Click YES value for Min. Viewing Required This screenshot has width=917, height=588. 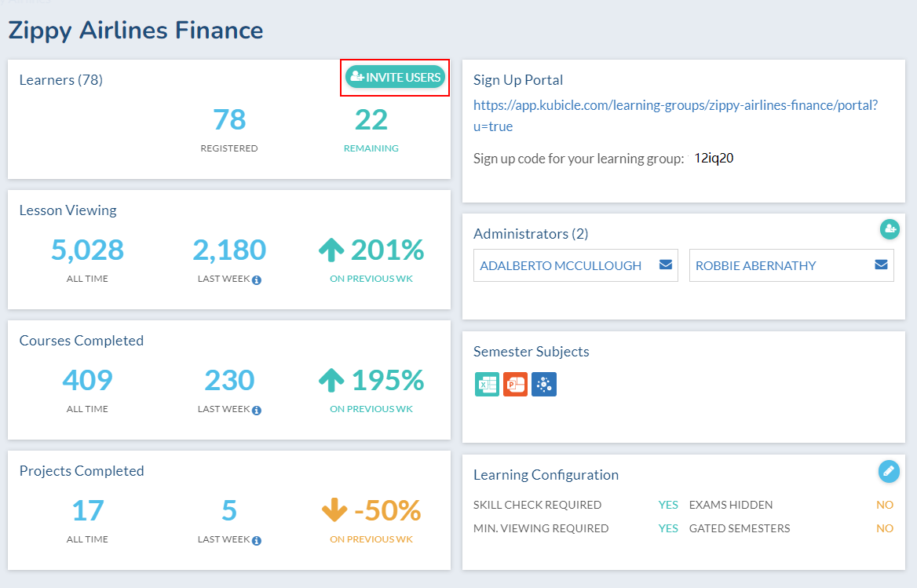click(668, 528)
